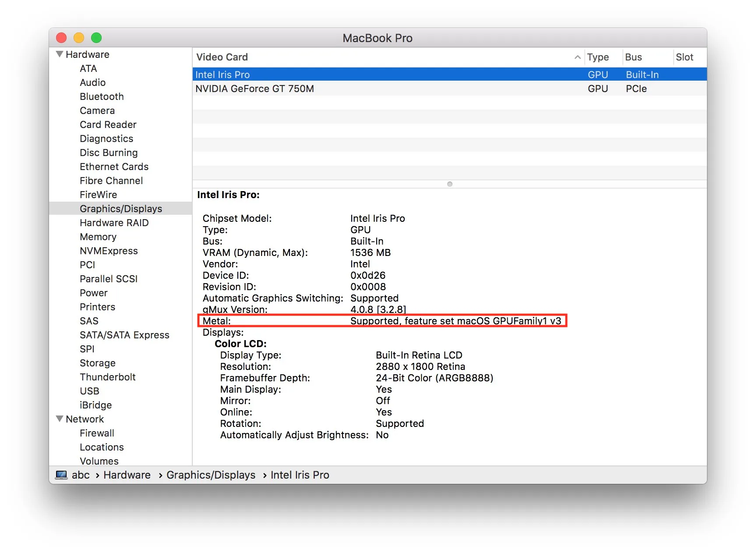Open Storage in sidebar
The image size is (756, 554).
click(98, 363)
